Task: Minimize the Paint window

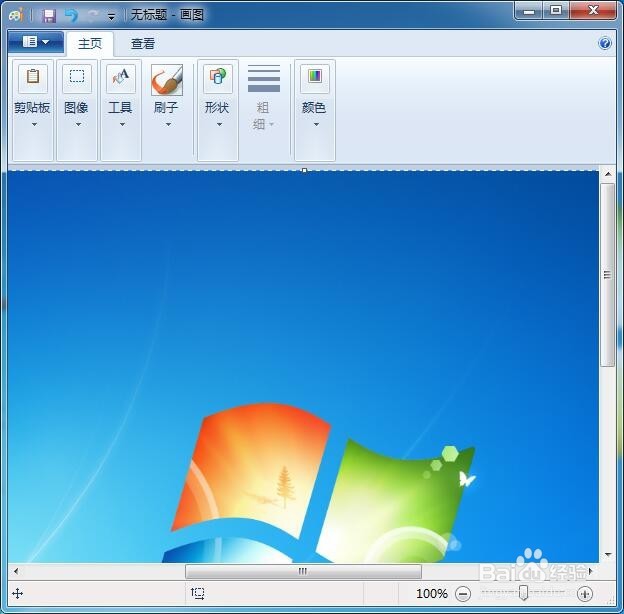Action: 528,11
